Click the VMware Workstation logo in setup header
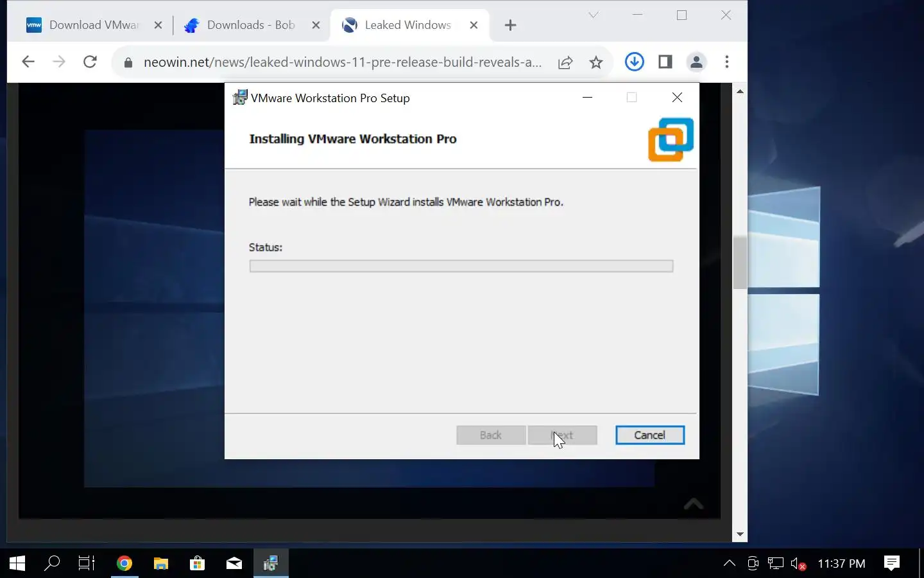This screenshot has width=924, height=578. pos(671,139)
